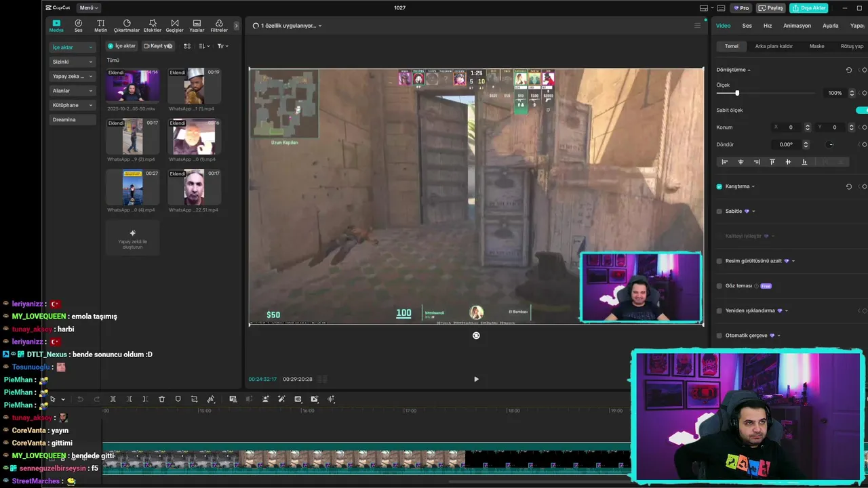Enable Yeniden ışıklandırma checkbox
The image size is (868, 488).
[x=719, y=310]
